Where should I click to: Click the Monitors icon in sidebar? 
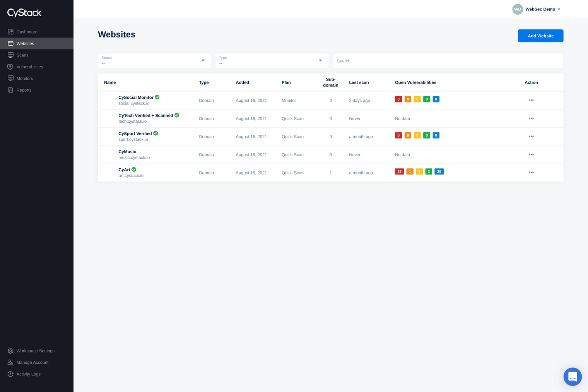pos(10,78)
